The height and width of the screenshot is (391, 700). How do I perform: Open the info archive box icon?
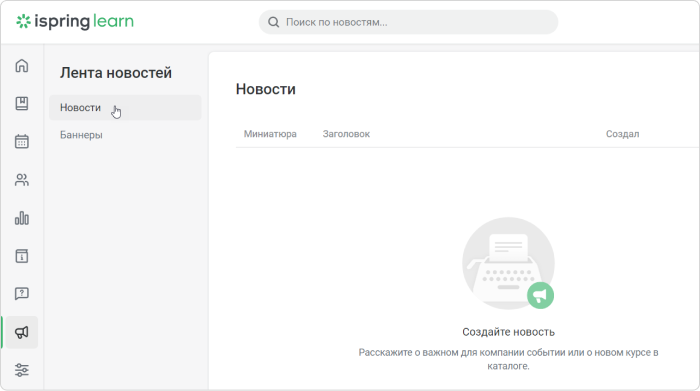(21, 256)
